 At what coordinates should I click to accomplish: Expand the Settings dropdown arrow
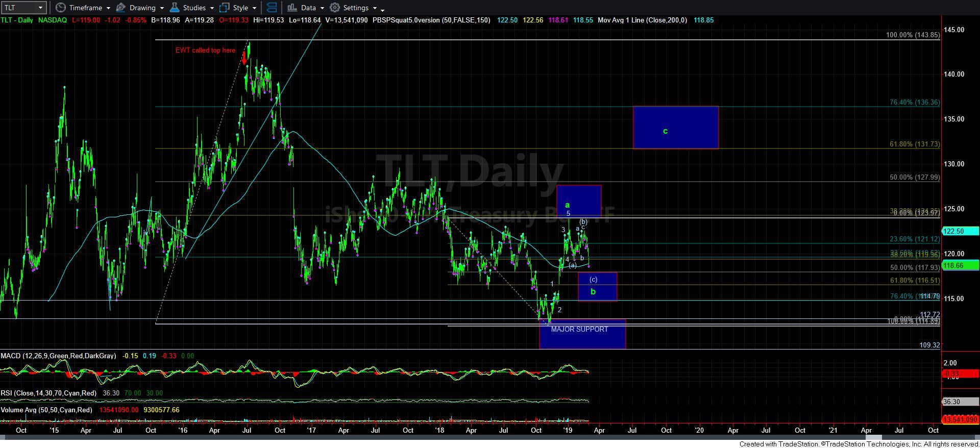pyautogui.click(x=375, y=8)
